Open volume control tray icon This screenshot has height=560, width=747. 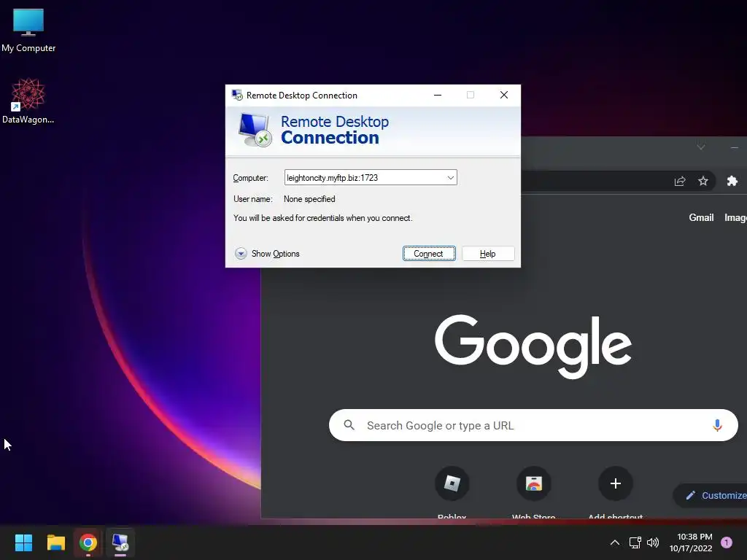653,542
